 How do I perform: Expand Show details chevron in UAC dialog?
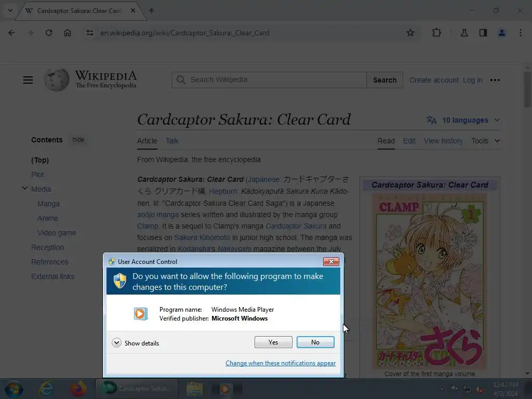116,343
